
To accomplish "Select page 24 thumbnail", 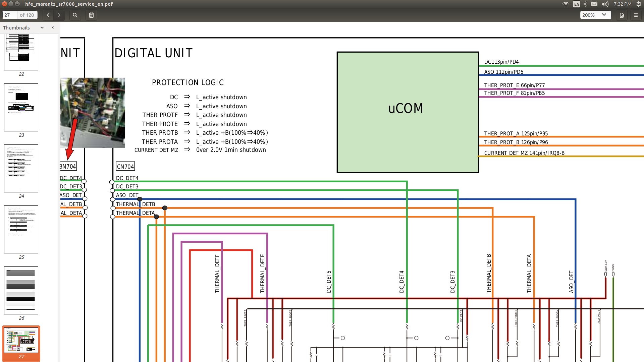I will [21, 168].
